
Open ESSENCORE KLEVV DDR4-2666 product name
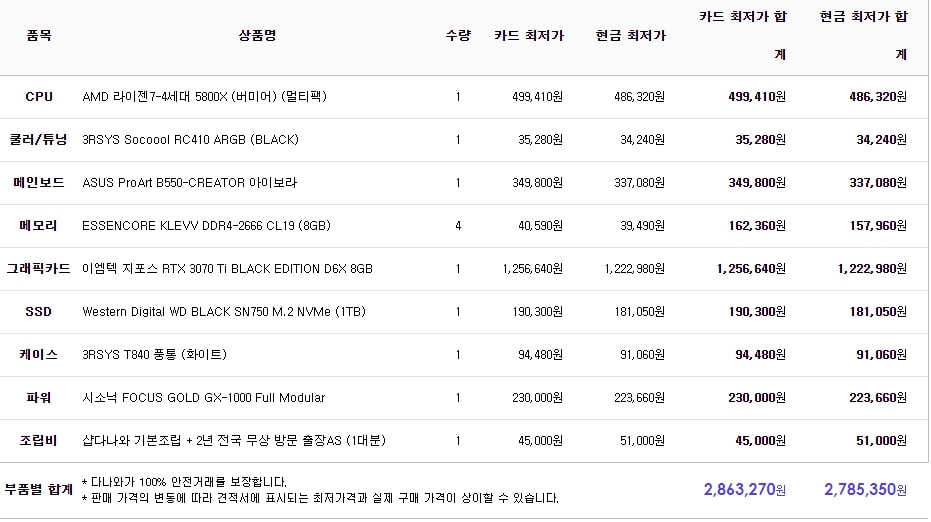(206, 226)
